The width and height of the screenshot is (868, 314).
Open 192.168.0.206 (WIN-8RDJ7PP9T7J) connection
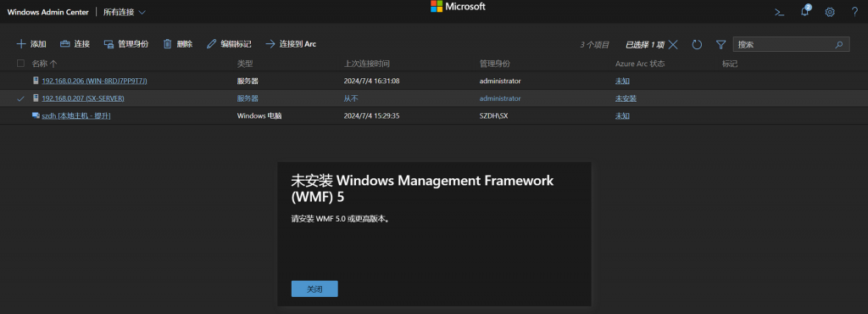tap(95, 81)
